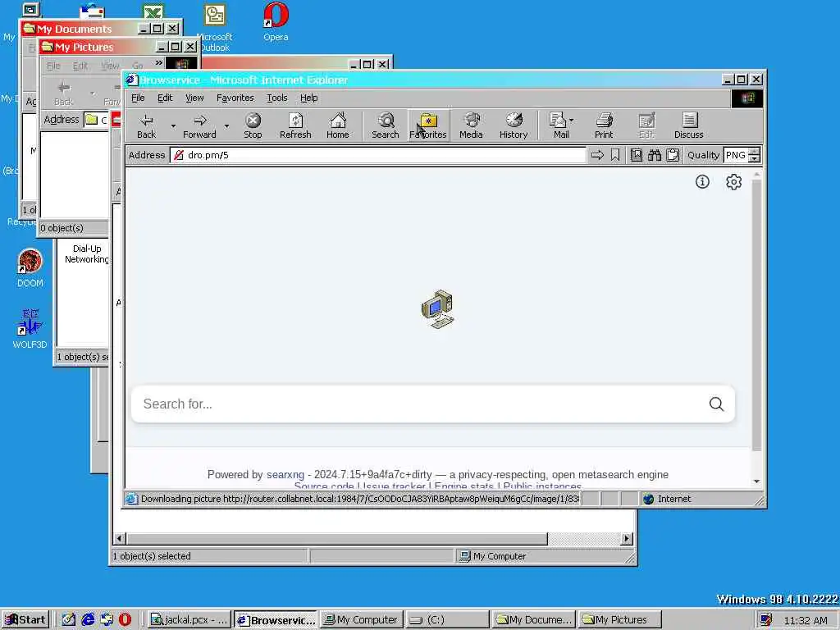840x630 pixels.
Task: Open the Edit menu in Internet Explorer
Action: (x=165, y=98)
